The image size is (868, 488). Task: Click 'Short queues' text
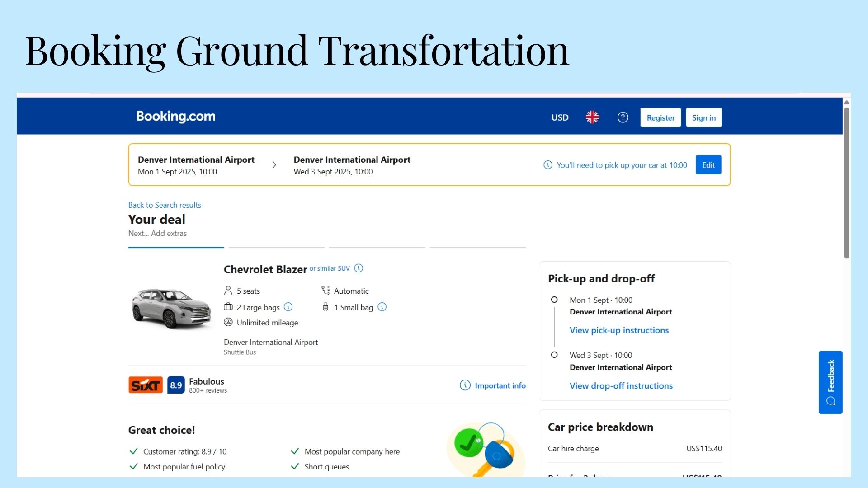327,467
